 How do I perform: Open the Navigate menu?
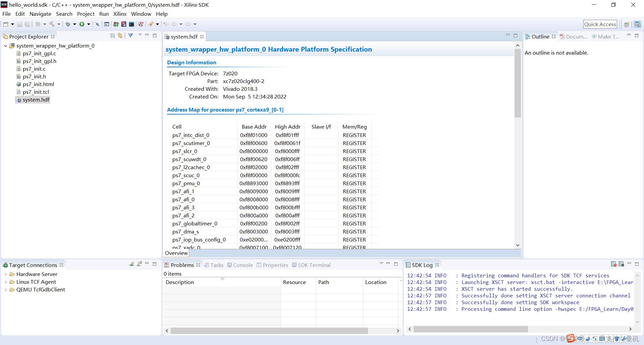40,14
